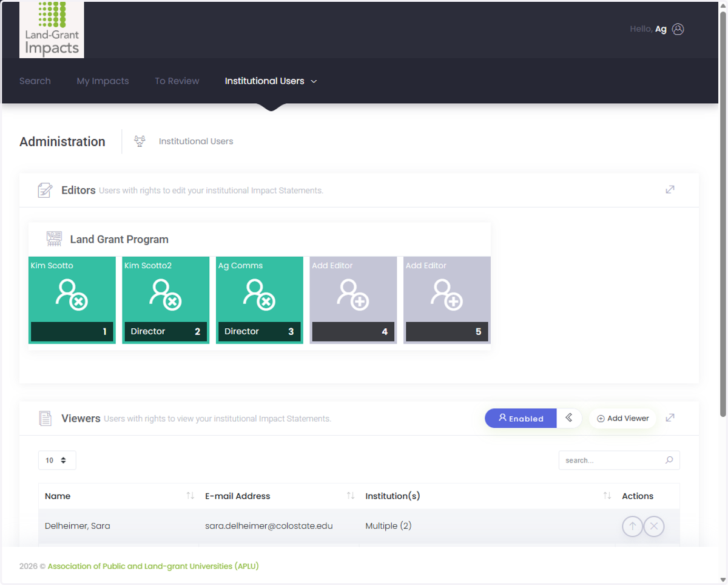Select the sara.delheimer@colostate.edu cell
Image resolution: width=728 pixels, height=585 pixels.
pos(279,526)
